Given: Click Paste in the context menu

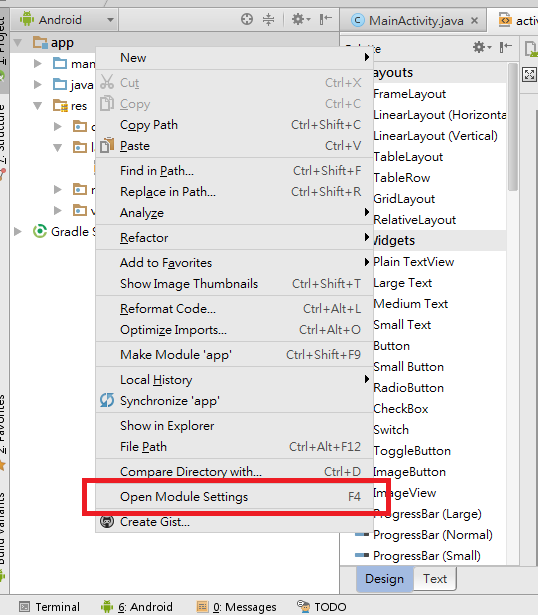Looking at the screenshot, I should (x=234, y=146).
